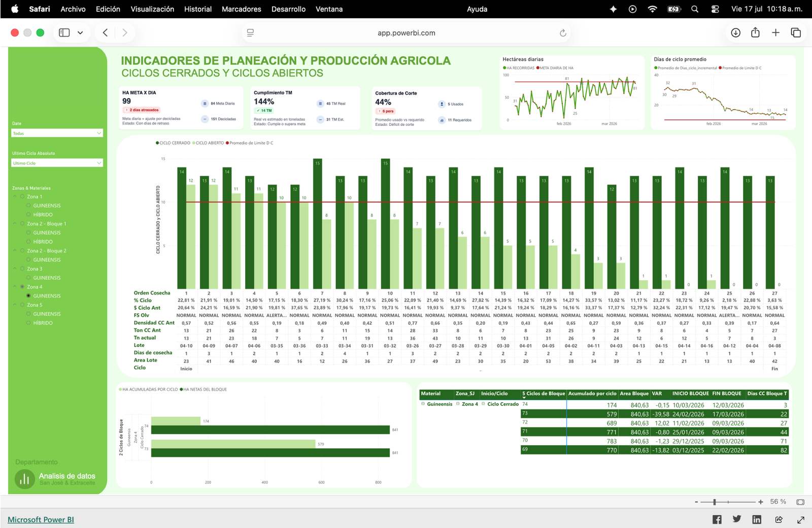Open the Apple menu
Screen dimensions: 812x528
click(x=15, y=9)
